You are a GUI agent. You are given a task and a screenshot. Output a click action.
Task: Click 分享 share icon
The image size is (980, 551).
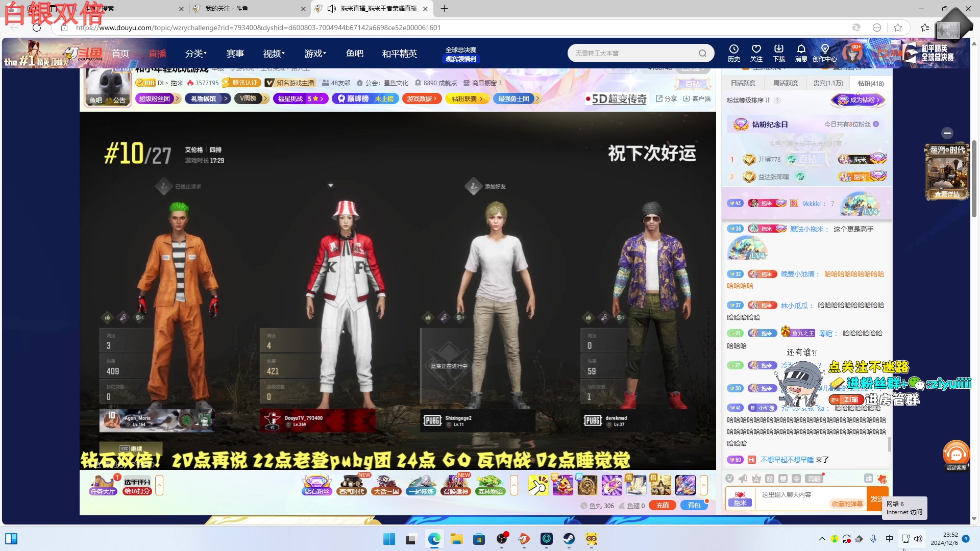[x=666, y=98]
